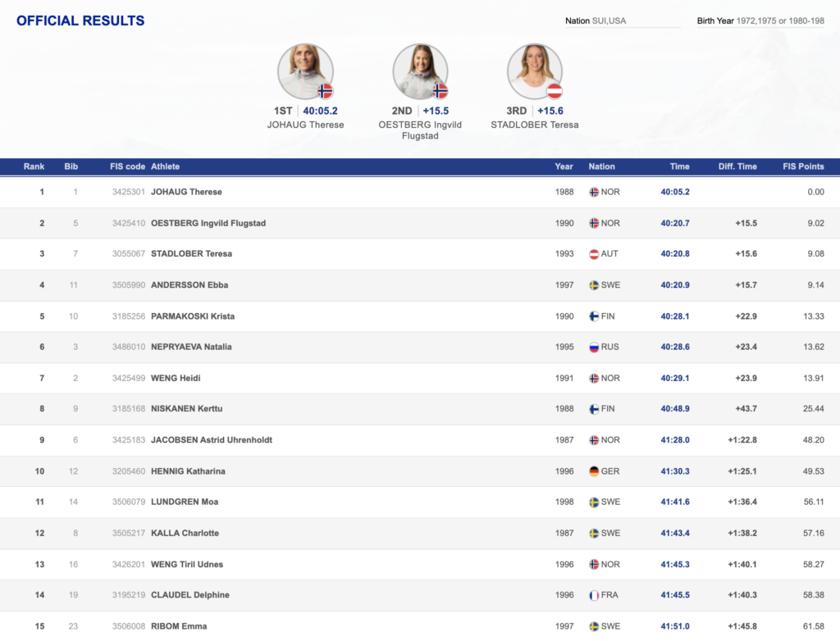Click Teresa Stadlober's third place podium photo

(534, 71)
